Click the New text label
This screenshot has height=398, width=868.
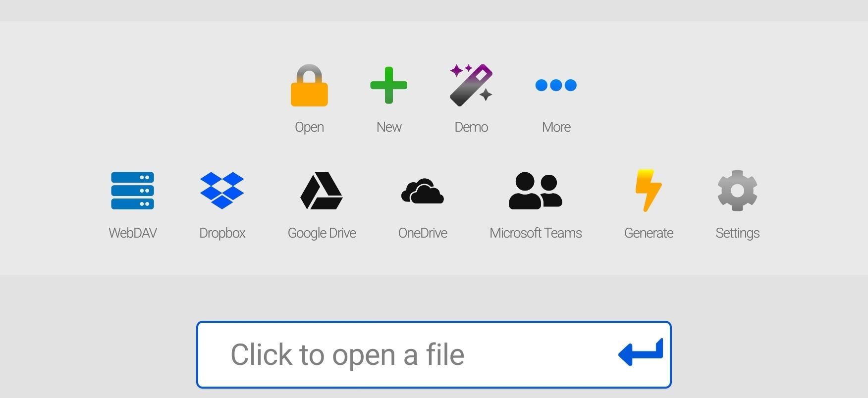(389, 127)
